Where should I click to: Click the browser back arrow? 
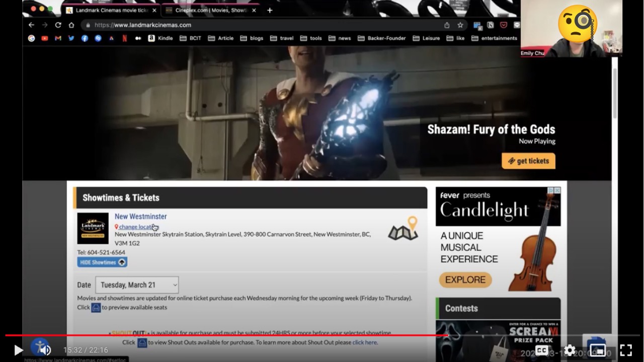click(31, 25)
